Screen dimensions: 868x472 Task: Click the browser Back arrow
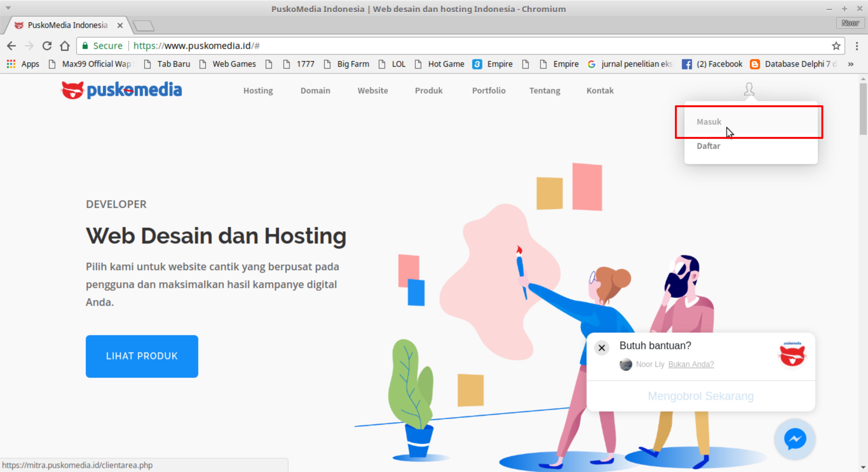[11, 46]
